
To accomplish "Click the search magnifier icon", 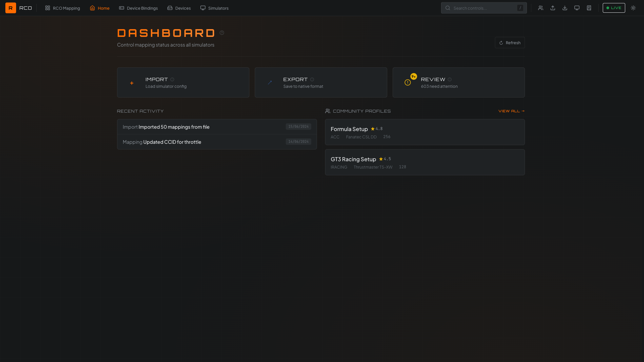I will coord(448,8).
